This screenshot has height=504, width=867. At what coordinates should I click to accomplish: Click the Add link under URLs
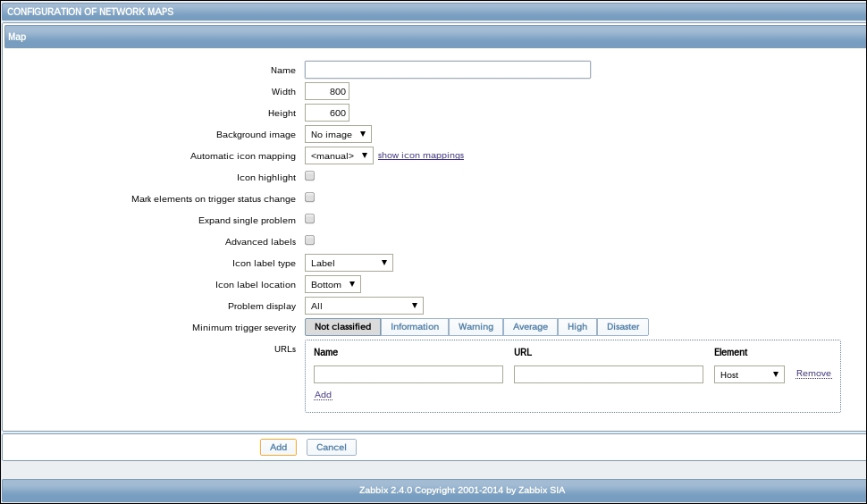[323, 394]
